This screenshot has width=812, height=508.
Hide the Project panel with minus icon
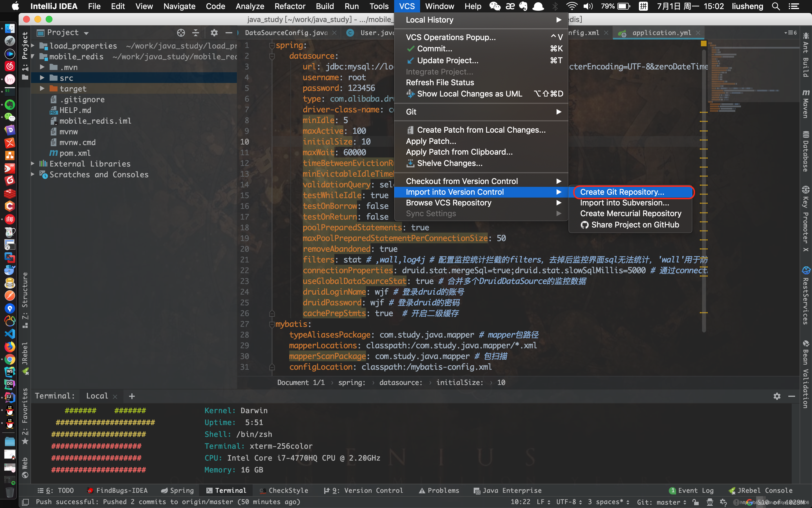click(229, 32)
